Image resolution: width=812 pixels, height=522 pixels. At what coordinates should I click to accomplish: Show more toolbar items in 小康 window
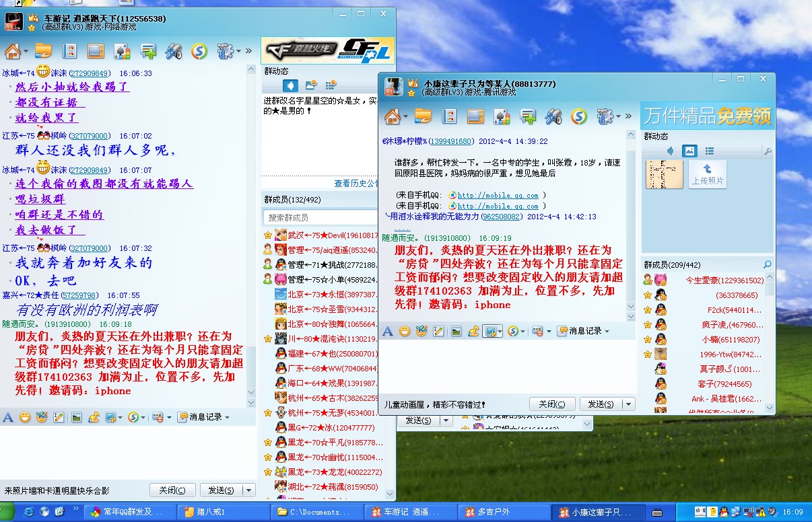tap(628, 116)
